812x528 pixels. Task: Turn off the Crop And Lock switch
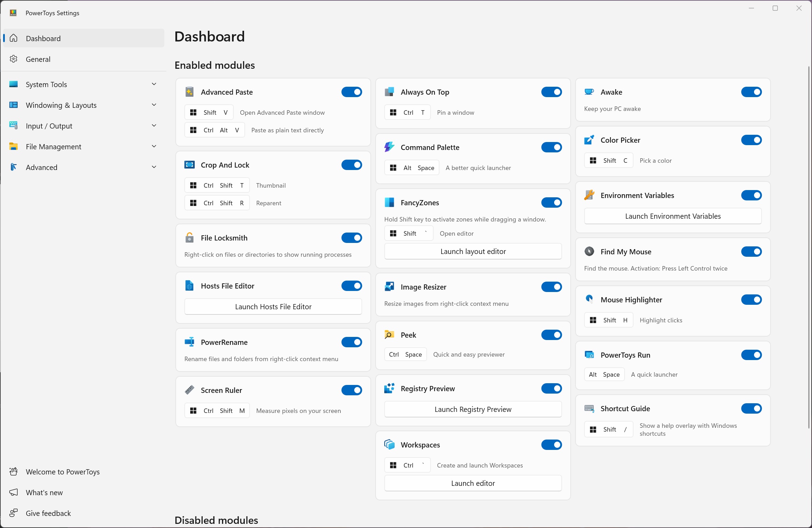(352, 165)
